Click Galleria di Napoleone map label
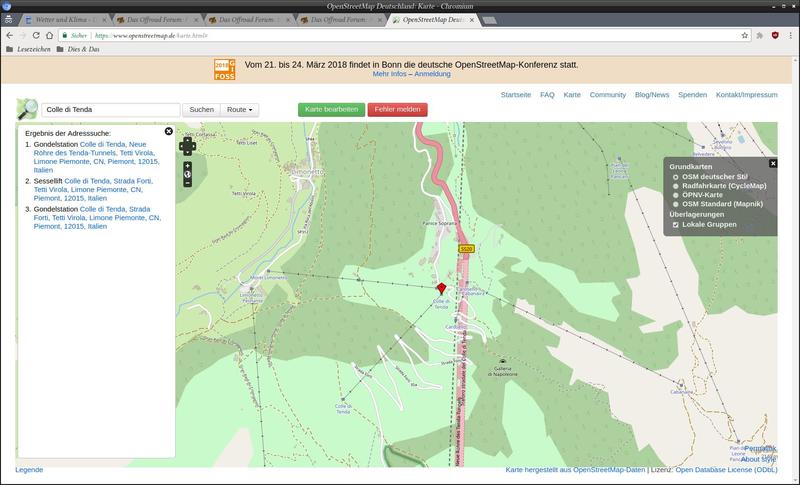800x485 pixels. click(x=503, y=371)
